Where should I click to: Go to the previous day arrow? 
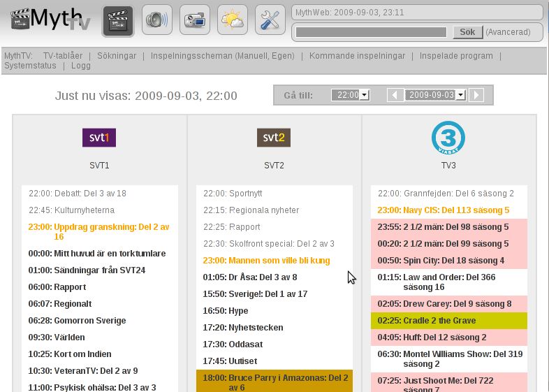pyautogui.click(x=395, y=95)
